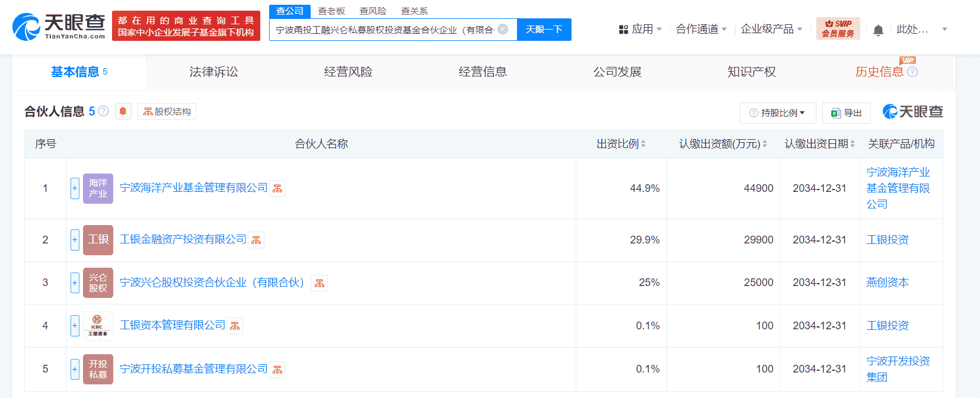
Task: Open the 应用 dropdown menu
Action: click(640, 29)
